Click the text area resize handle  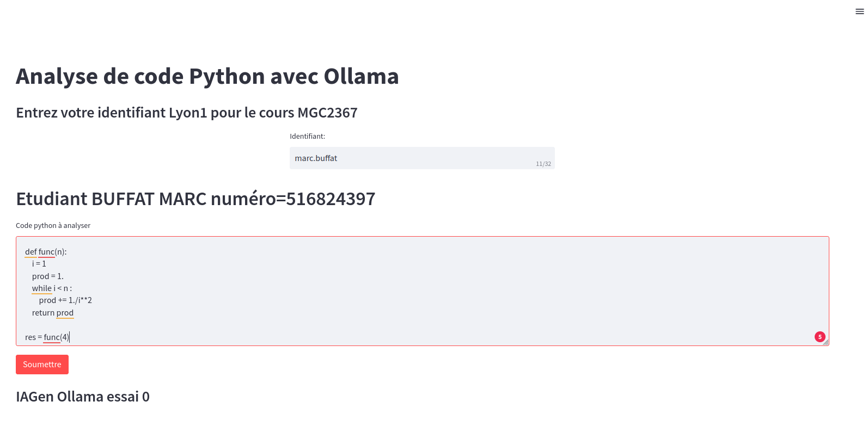click(826, 343)
